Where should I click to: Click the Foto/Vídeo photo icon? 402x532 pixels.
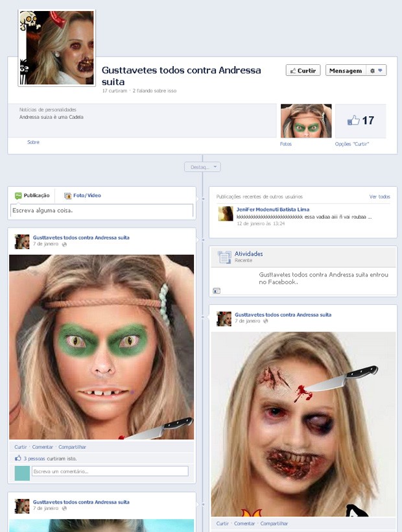[68, 196]
